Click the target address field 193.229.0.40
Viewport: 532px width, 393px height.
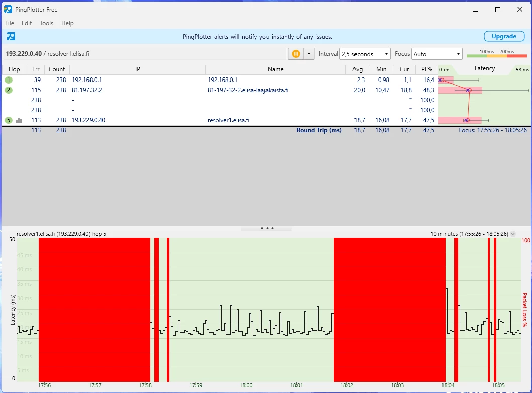pos(145,54)
